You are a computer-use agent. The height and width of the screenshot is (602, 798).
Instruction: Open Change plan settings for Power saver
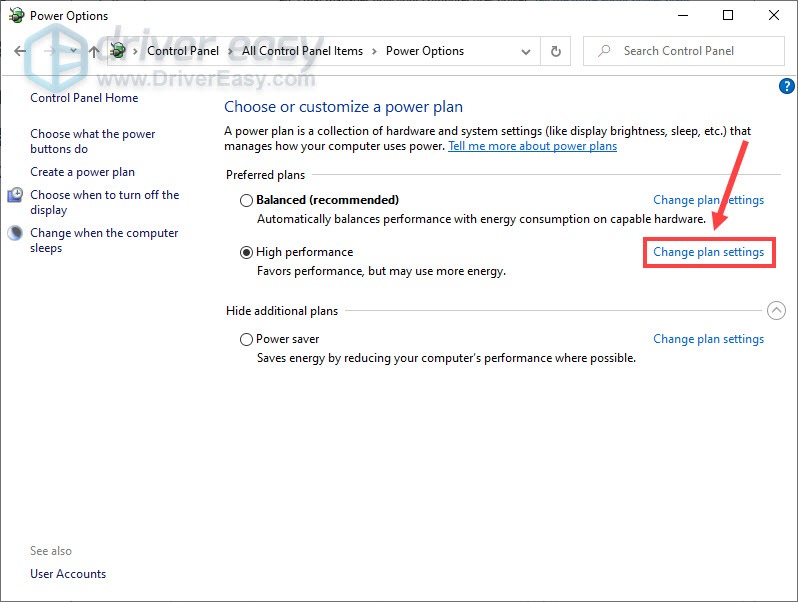pos(708,339)
